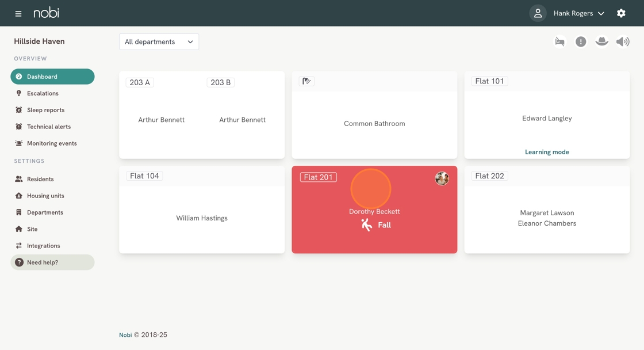
Task: Go to Sleep reports in sidebar
Action: [45, 110]
